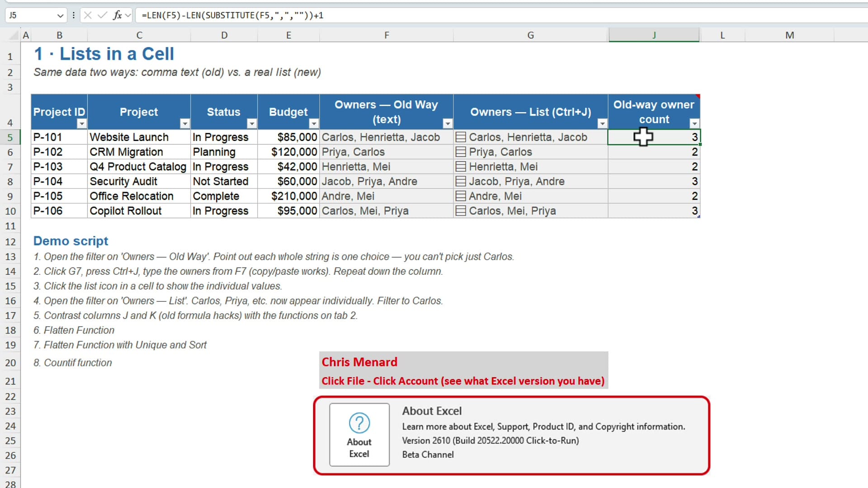Image resolution: width=868 pixels, height=488 pixels.
Task: Click the Security Audit project cell
Action: pos(139,182)
